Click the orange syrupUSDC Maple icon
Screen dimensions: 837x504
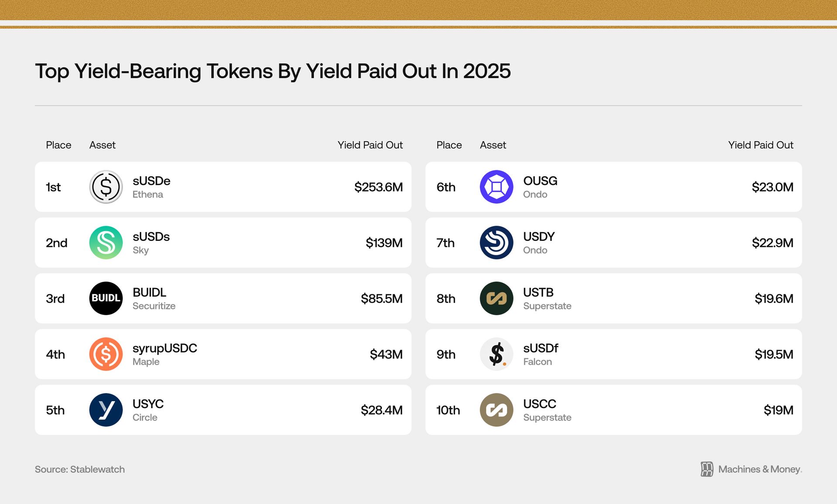106,354
